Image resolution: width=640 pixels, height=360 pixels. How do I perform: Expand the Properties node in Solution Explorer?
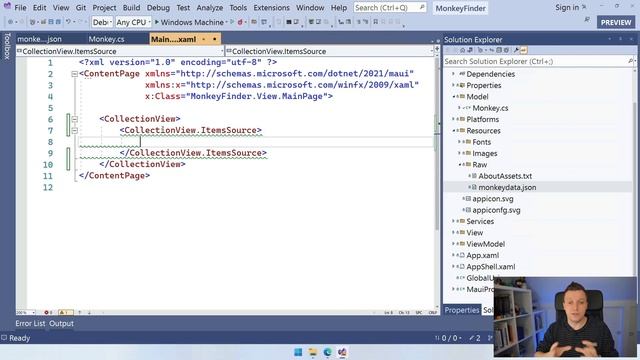coord(453,85)
